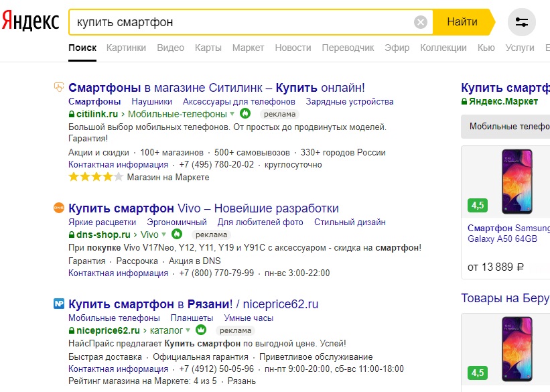This screenshot has height=392, width=550.
Task: Click the dns-shop.ru green URL
Action: (x=103, y=235)
